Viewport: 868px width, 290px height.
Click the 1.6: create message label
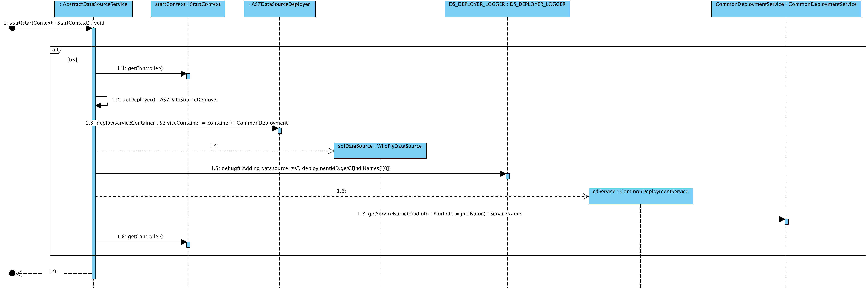[341, 191]
